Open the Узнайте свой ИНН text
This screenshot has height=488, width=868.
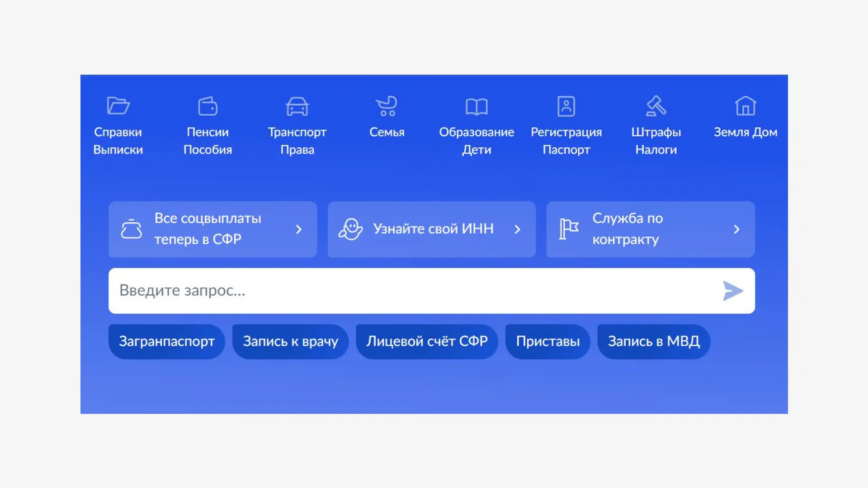(x=433, y=229)
